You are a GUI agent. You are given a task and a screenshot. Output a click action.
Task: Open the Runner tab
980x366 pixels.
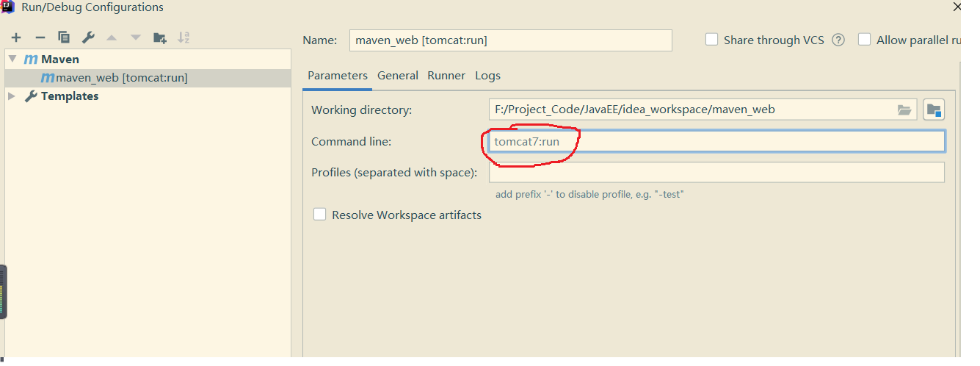[446, 76]
